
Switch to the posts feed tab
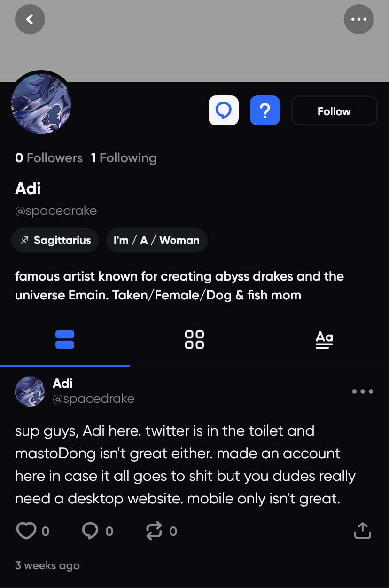65,340
